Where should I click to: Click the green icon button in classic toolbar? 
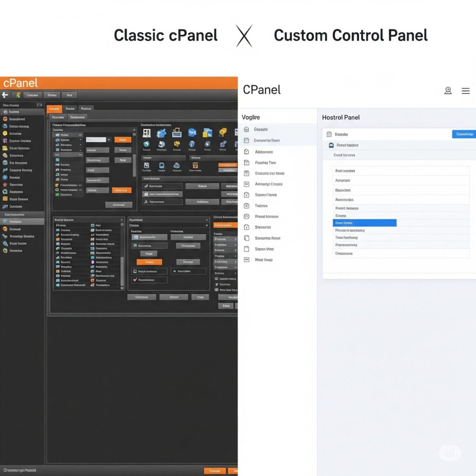18,95
